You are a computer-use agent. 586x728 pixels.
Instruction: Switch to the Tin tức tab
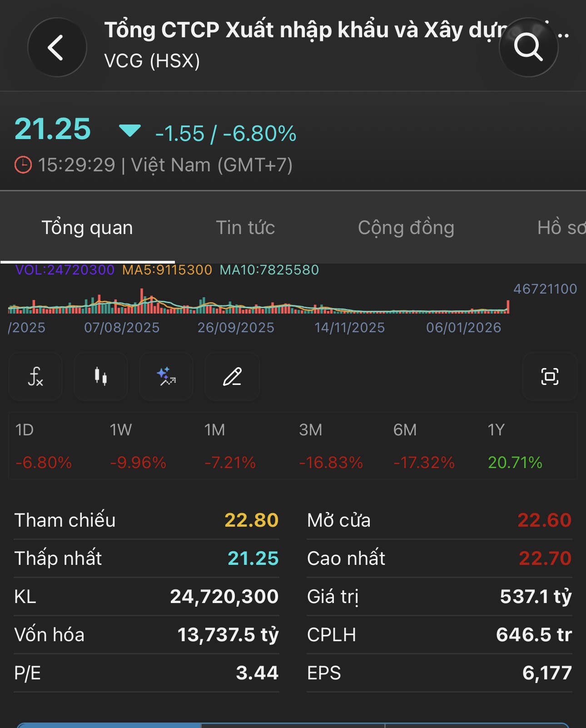point(245,228)
